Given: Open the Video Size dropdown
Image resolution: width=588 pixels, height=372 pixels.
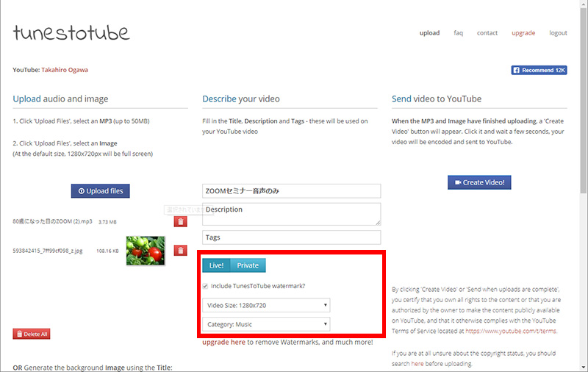Looking at the screenshot, I should pyautogui.click(x=266, y=305).
